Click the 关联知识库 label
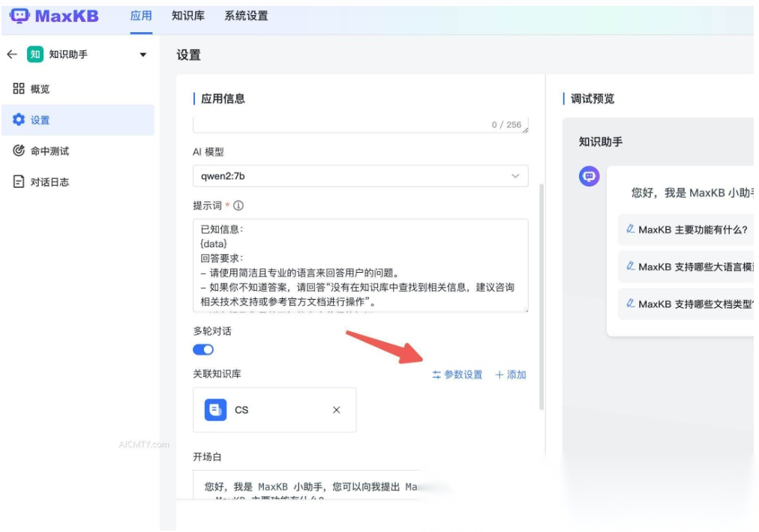759x532 pixels. coord(217,374)
